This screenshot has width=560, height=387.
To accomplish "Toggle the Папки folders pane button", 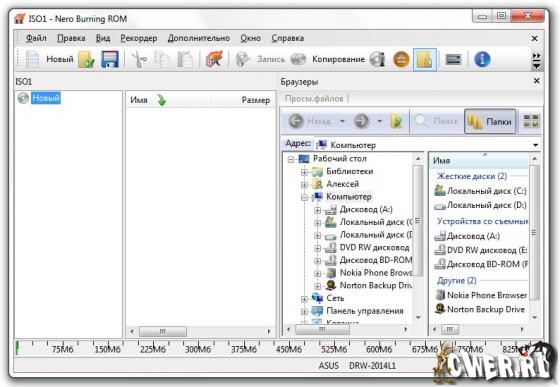I will [490, 121].
